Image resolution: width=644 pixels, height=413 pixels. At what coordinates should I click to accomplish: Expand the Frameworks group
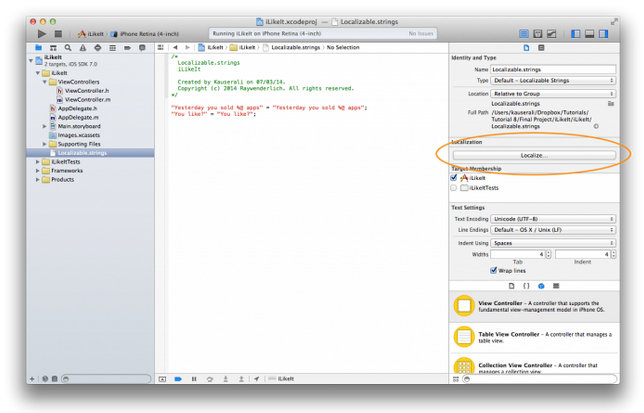coord(38,171)
